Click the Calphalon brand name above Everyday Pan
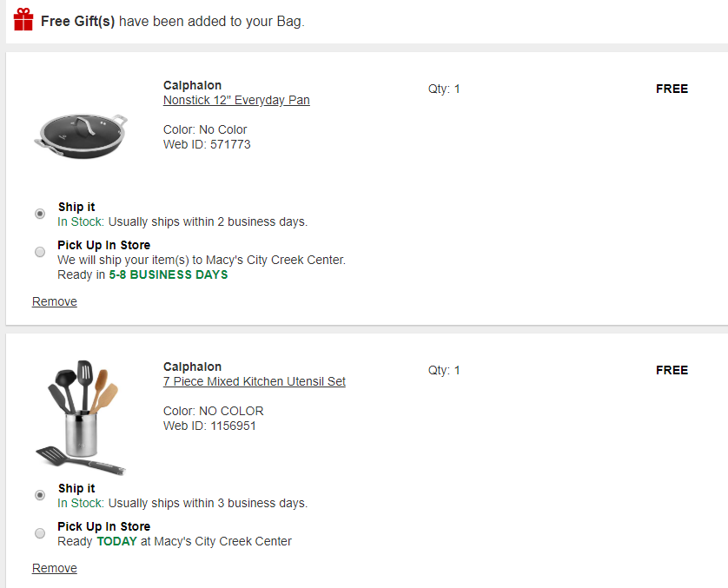 [x=192, y=85]
